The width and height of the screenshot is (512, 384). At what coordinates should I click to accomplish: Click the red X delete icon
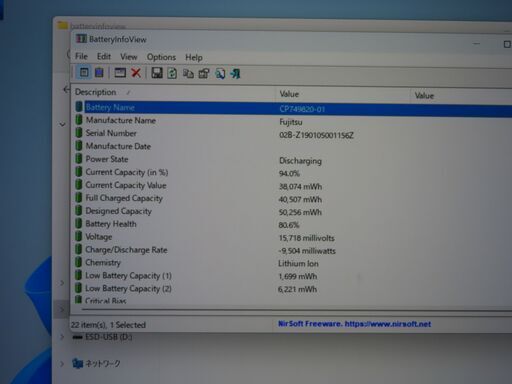coord(136,73)
